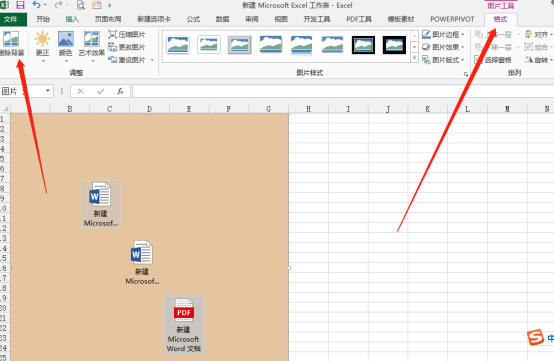Expand the picture styles gallery more arrow
The height and width of the screenshot is (361, 554).
tap(414, 58)
